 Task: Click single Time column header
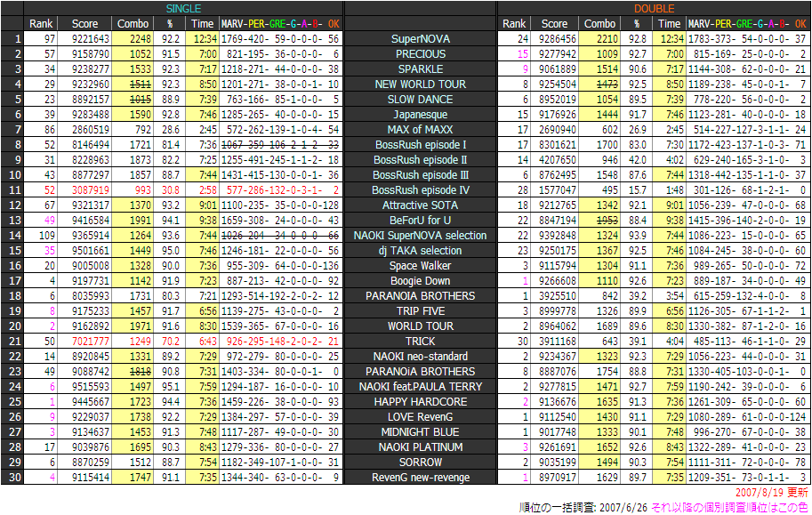[202, 24]
